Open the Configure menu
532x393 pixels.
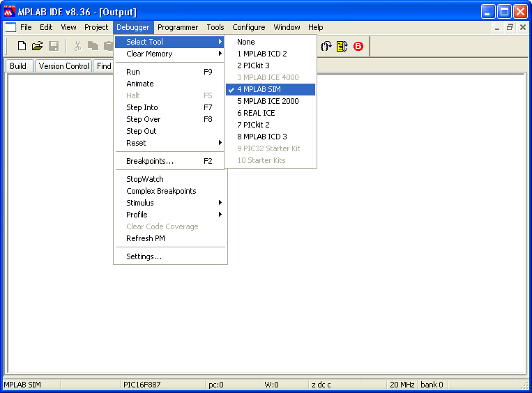pos(249,27)
